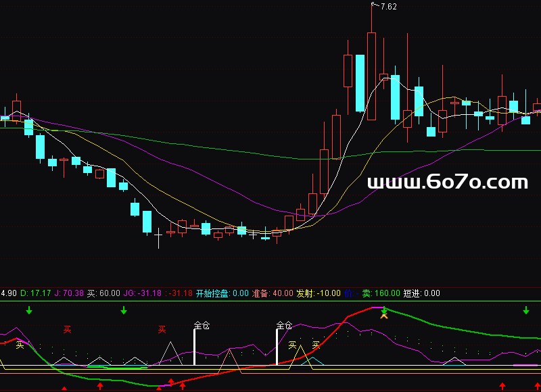Select the tallest red candlestick below 7.62
Image resolution: width=541 pixels, height=392 pixels.
[x=371, y=76]
